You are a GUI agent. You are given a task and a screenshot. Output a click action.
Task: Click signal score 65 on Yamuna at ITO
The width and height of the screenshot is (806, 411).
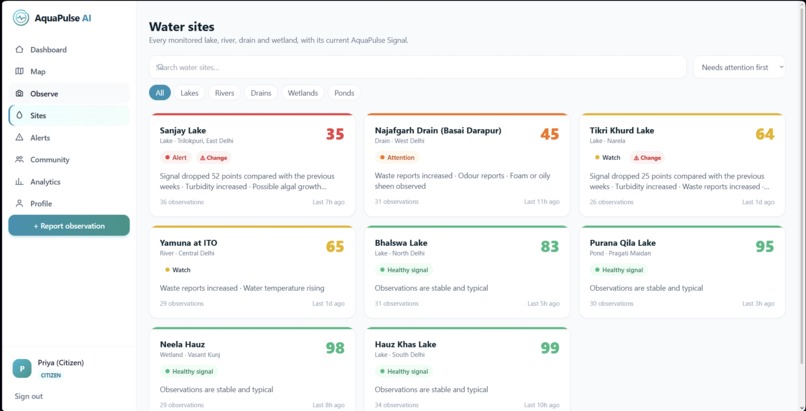pos(335,246)
